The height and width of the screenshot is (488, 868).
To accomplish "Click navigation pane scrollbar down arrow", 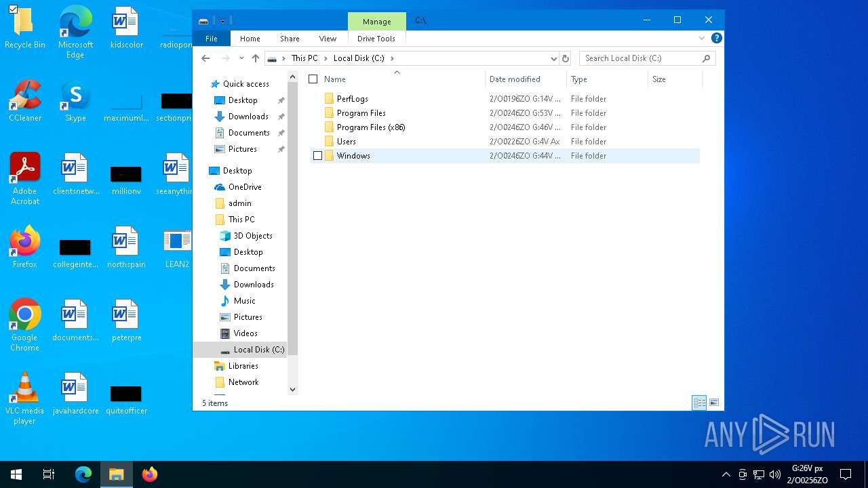I will click(x=293, y=389).
